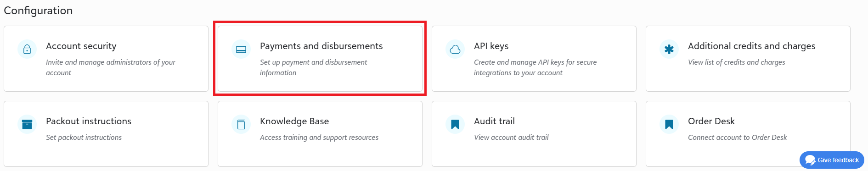Open the Account security title
This screenshot has width=868, height=171.
point(81,46)
